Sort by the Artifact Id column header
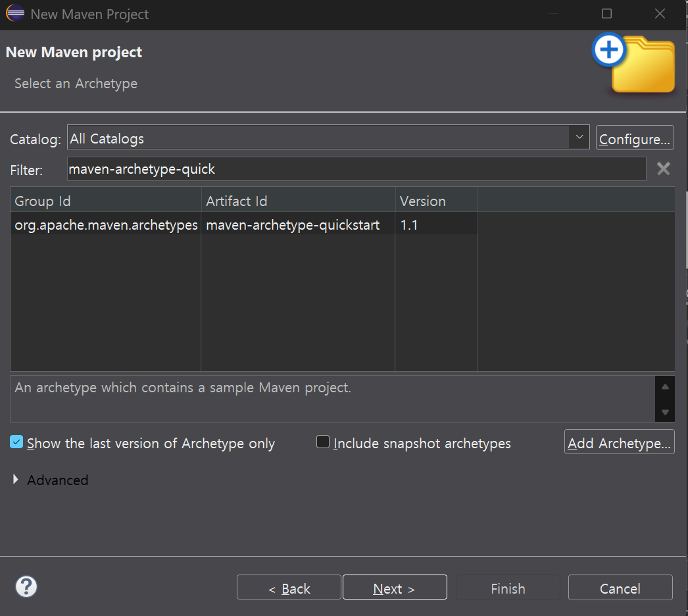Screen dimensions: 688x616 [298, 201]
